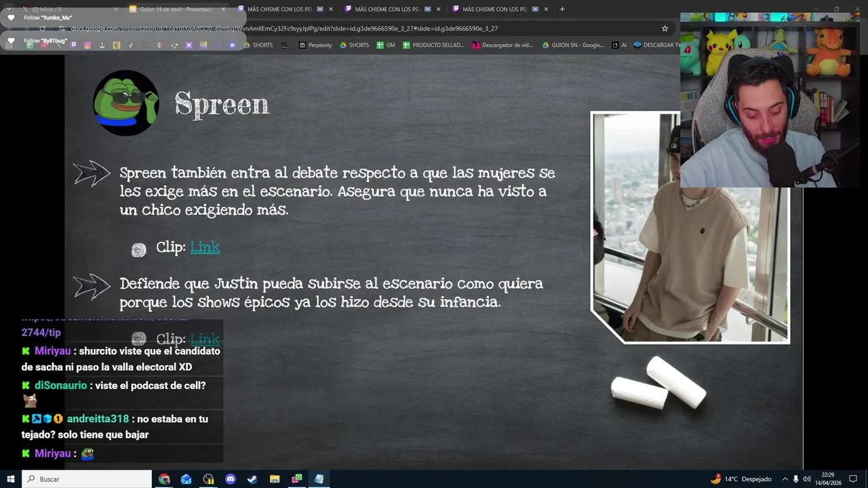Open the Chrome icon in the taskbar
The image size is (868, 488).
coord(164,479)
